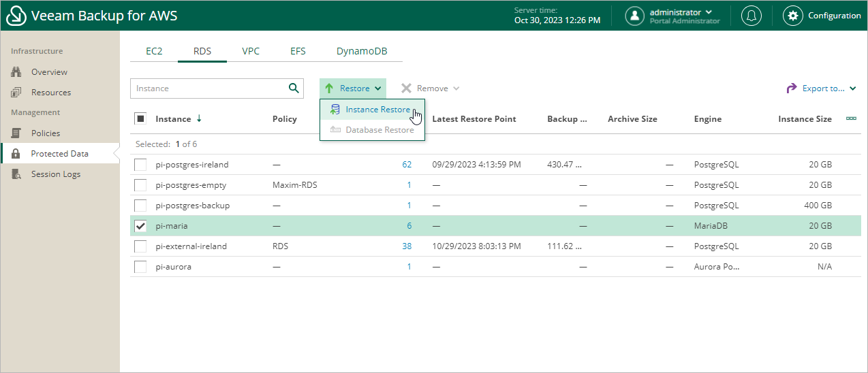Open pi-external-ireland's 38 restore points link
Screen dimensions: 868x373
(407, 246)
